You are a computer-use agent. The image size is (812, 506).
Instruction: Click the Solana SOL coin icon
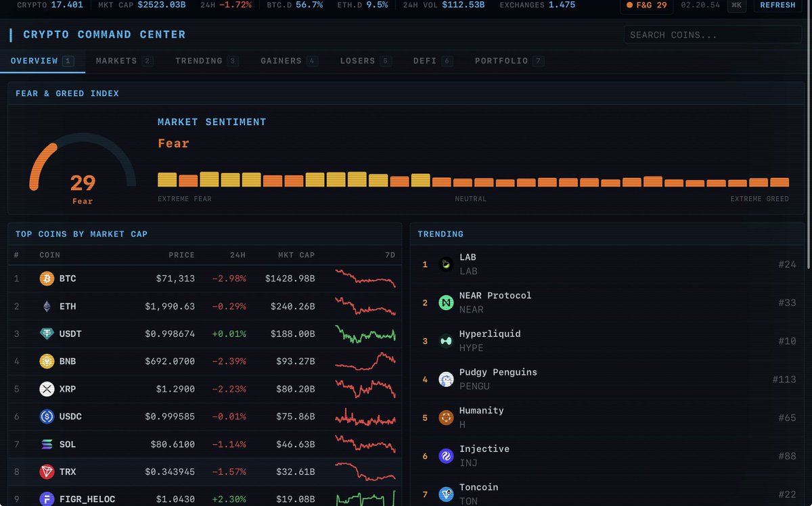47,444
